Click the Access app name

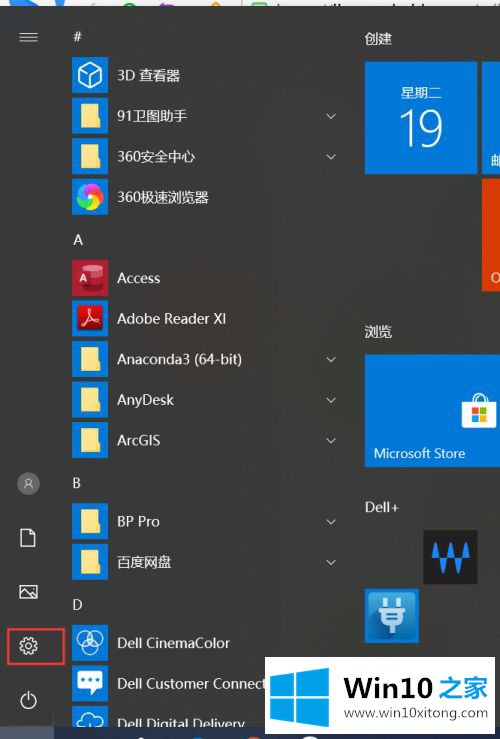point(139,278)
